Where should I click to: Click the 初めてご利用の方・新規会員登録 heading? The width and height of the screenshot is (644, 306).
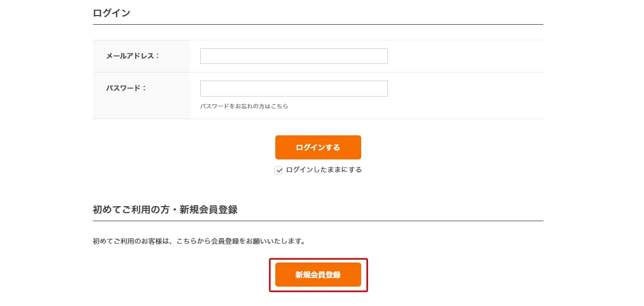(165, 210)
